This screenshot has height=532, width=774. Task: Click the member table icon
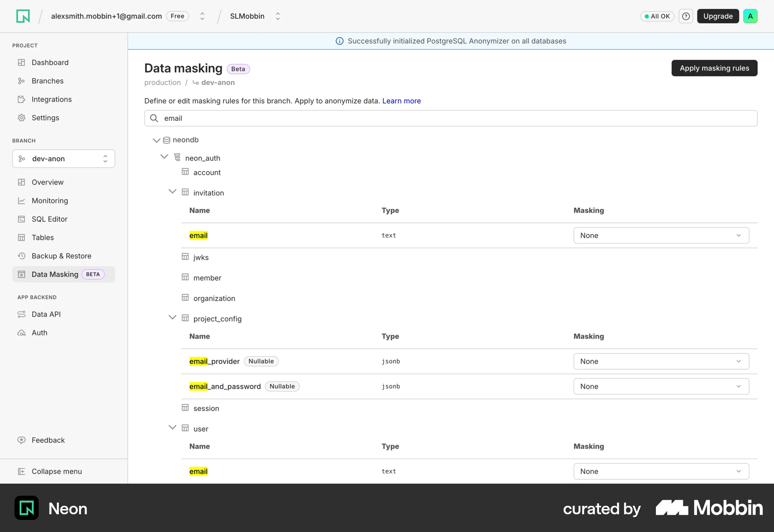click(x=185, y=277)
